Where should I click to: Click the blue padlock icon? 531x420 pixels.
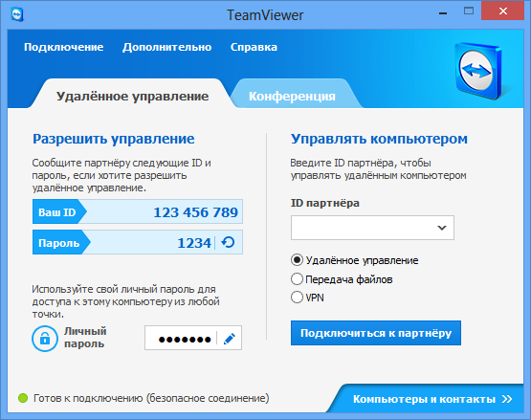click(x=45, y=339)
